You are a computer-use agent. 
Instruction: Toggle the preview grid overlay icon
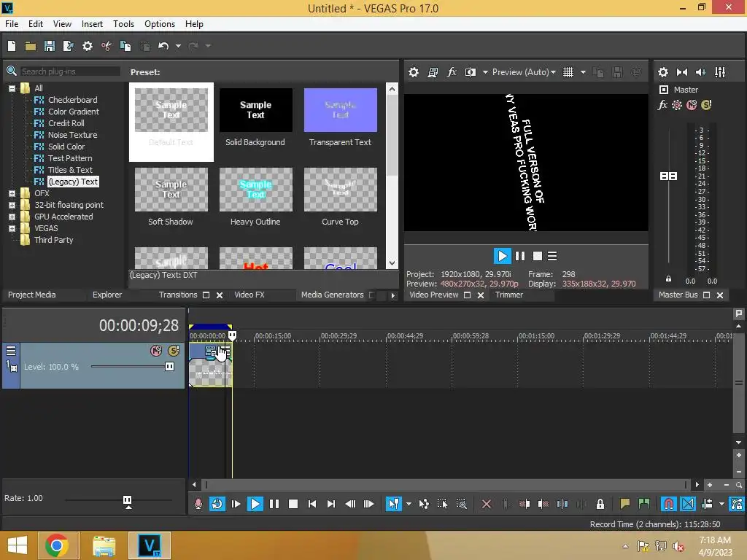tap(568, 72)
